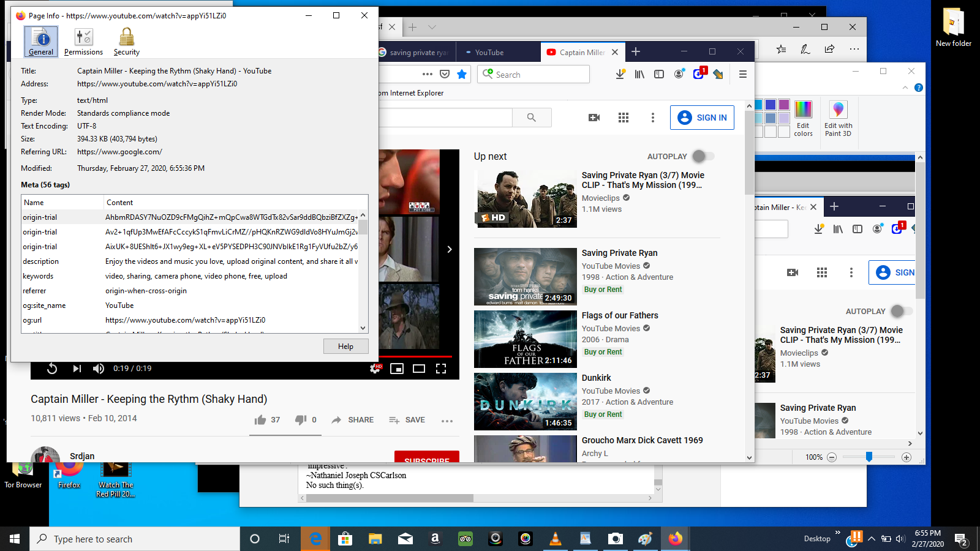This screenshot has height=551, width=980.
Task: Select the purple color swatch in Paint
Action: pos(784,105)
